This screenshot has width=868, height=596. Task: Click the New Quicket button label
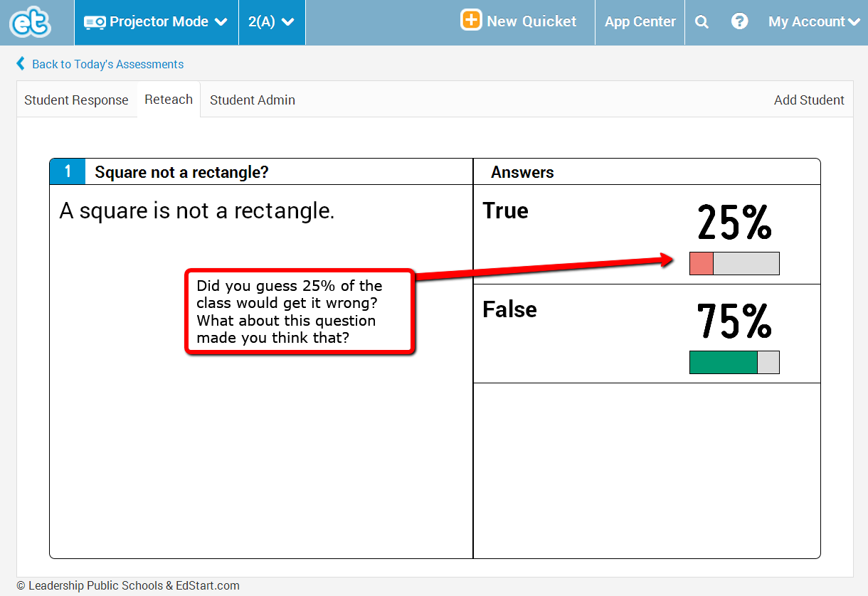pos(531,21)
